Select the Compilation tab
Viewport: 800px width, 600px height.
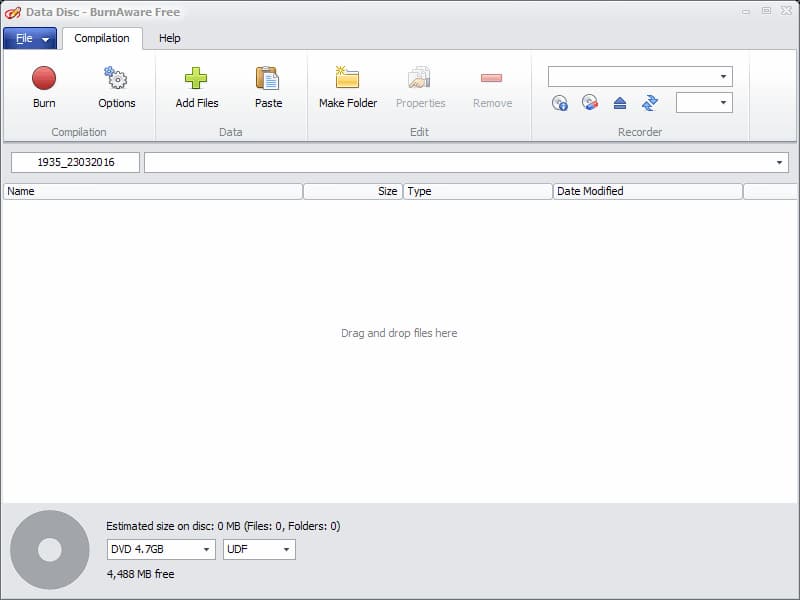102,38
